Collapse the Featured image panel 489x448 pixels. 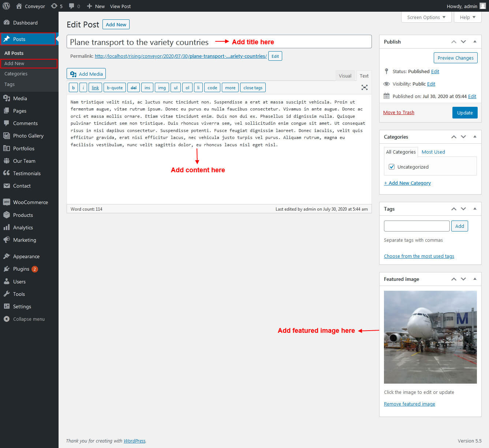(475, 279)
